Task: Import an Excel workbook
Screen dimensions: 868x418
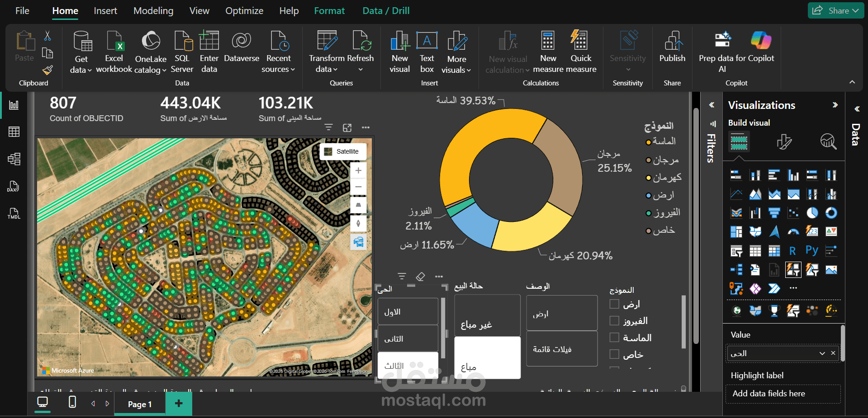Action: (114, 52)
